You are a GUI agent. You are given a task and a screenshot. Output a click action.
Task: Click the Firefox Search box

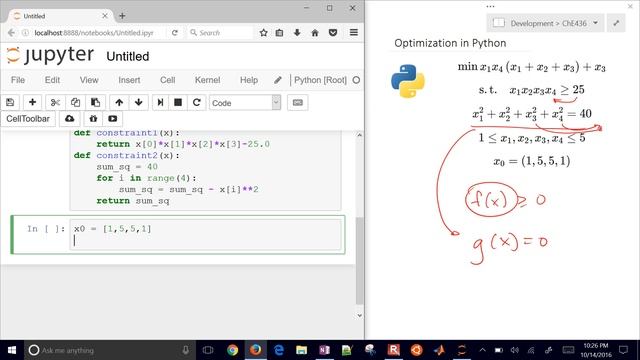(x=220, y=33)
